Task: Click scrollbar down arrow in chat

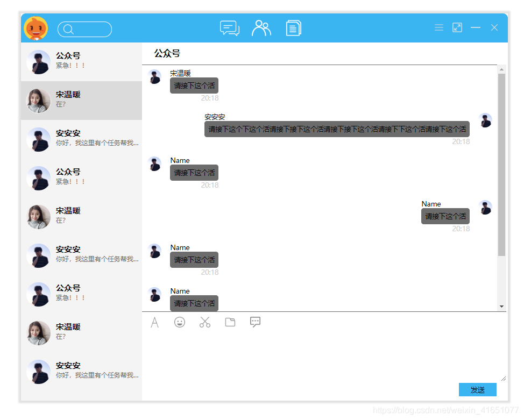Action: coord(501,307)
